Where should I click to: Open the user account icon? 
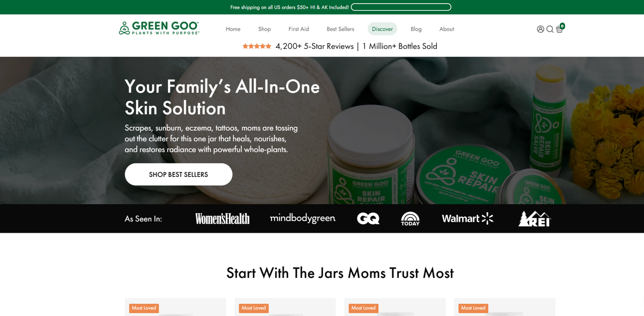[540, 29]
